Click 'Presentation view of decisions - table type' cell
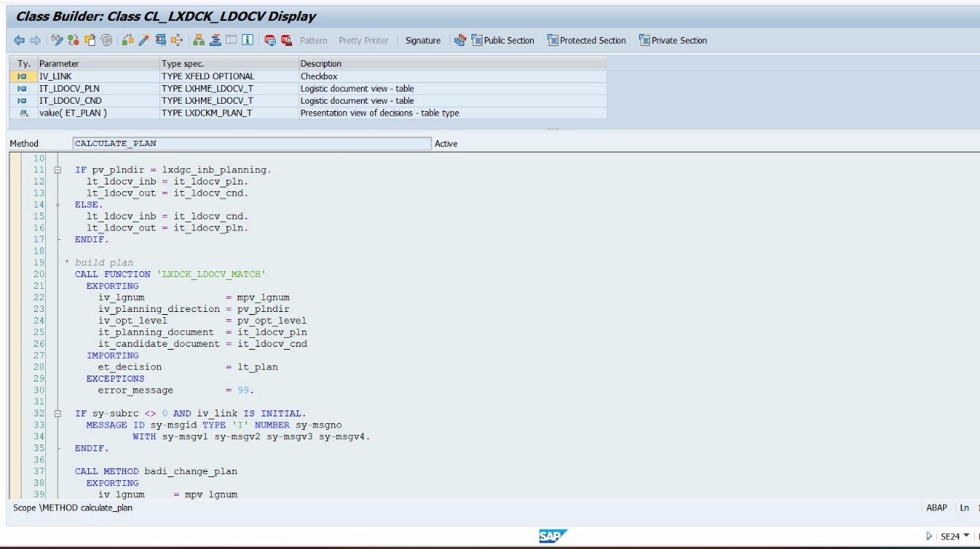The height and width of the screenshot is (549, 980). [452, 113]
